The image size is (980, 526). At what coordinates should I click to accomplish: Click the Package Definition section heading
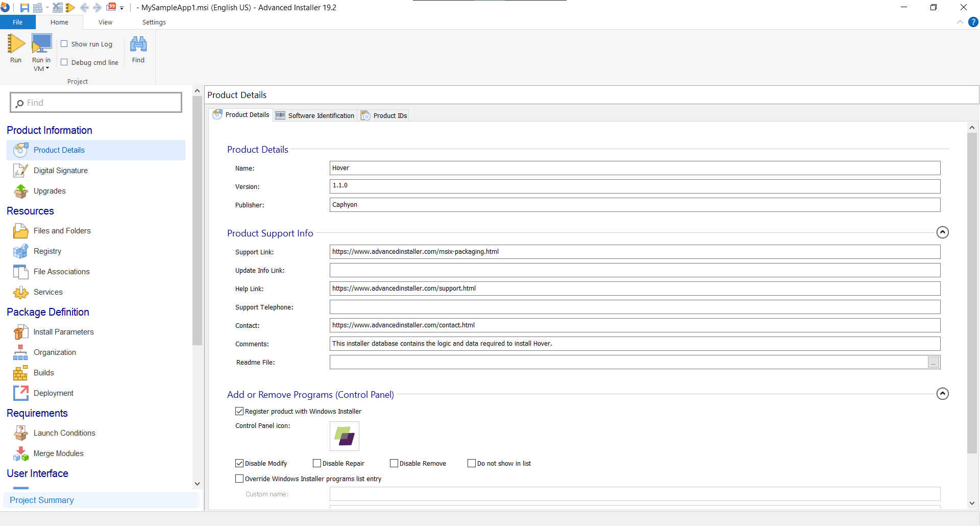(x=48, y=312)
